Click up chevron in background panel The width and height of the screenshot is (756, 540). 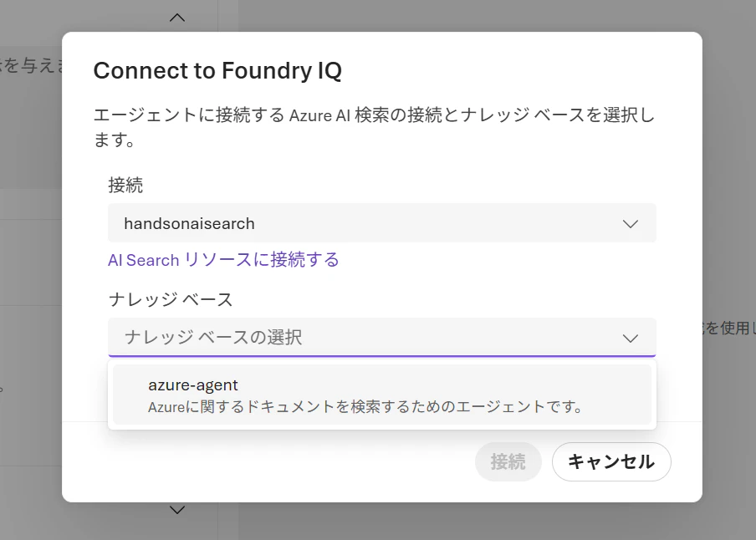pos(177,18)
